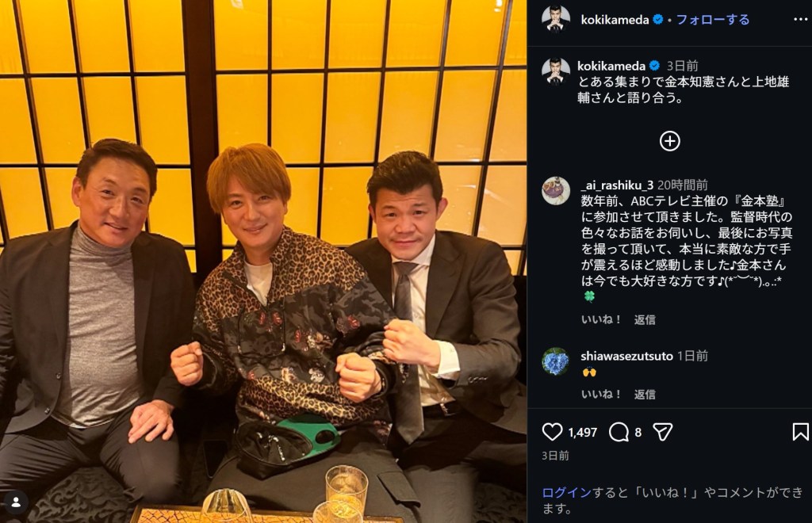
Task: Save the post with the bookmark icon
Action: point(800,432)
